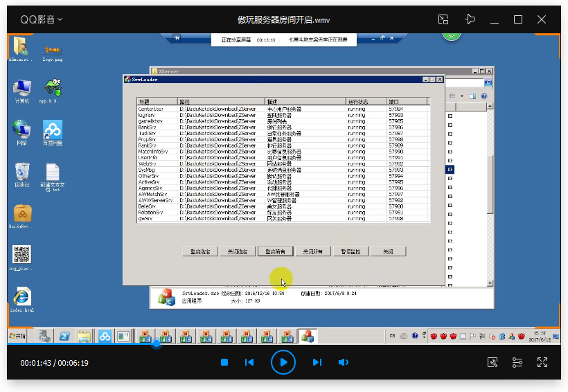Switch to mini mode via the title bar icon
This screenshot has height=392, width=568.
(443, 19)
